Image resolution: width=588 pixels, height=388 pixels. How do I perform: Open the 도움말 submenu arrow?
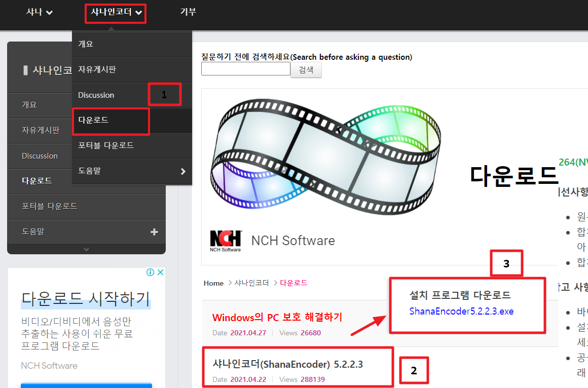click(183, 172)
